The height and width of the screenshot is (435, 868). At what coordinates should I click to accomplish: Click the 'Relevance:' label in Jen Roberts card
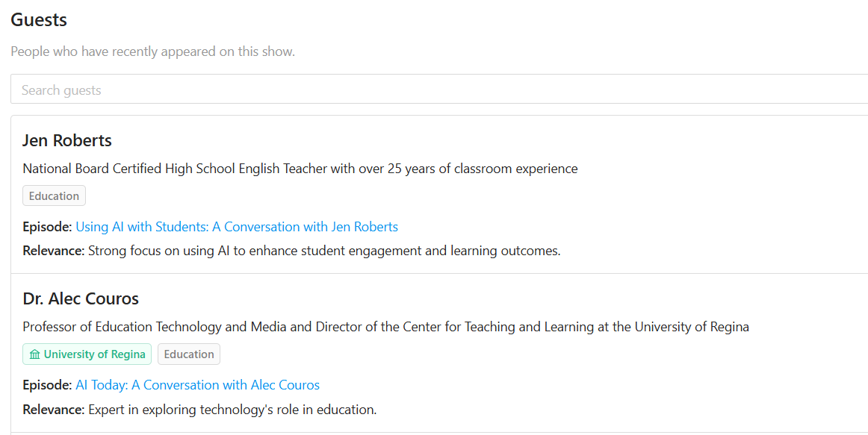tap(54, 251)
